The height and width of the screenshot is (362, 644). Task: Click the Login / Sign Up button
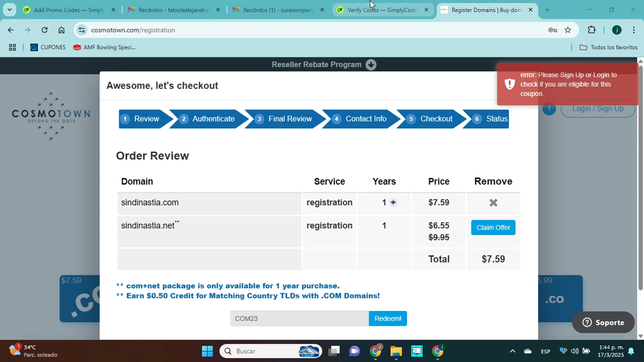point(598,109)
